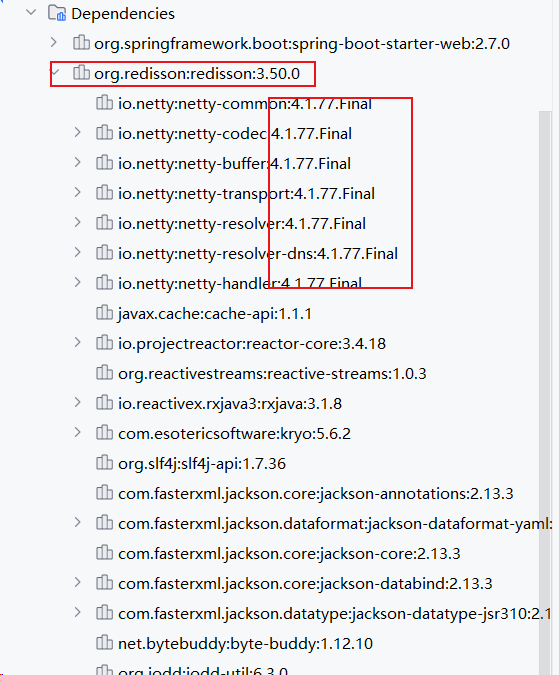Click the spring-boot-starter-web library icon

click(x=81, y=43)
